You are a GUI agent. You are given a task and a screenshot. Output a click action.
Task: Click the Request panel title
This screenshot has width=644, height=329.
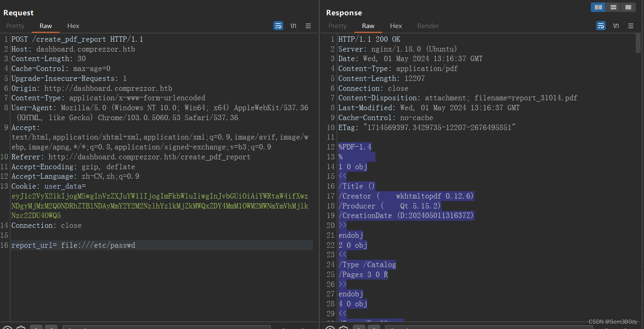pyautogui.click(x=19, y=13)
